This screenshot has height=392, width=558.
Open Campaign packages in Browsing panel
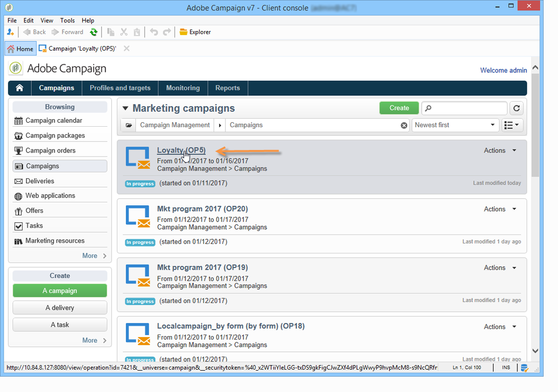point(60,136)
